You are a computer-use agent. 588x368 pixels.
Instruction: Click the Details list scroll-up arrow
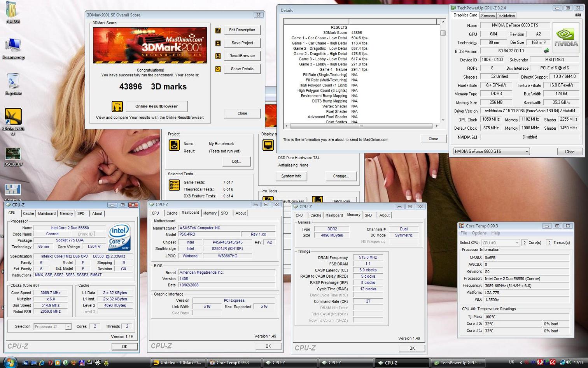pos(443,22)
